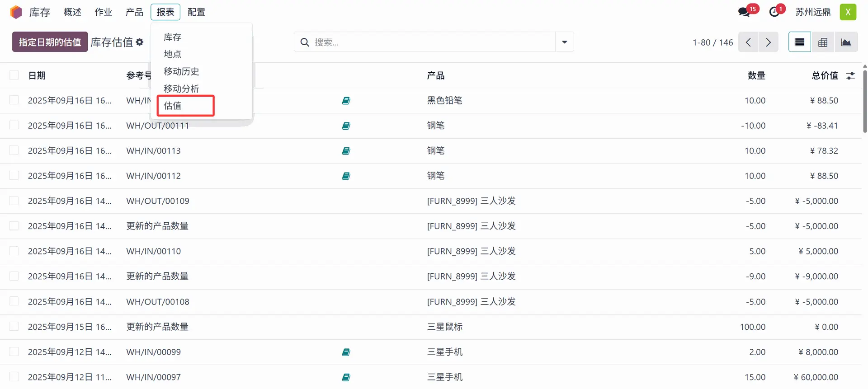Open the messages chat icon with 15 badge
This screenshot has width=868, height=389.
[744, 12]
